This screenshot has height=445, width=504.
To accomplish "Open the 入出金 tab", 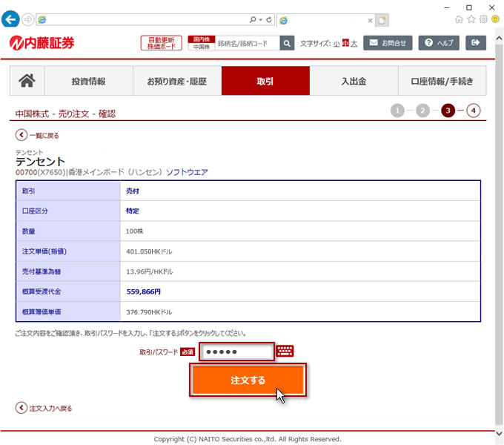I will click(354, 81).
